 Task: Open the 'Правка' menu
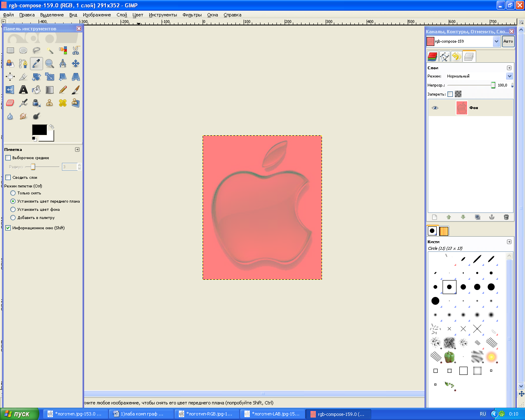click(27, 15)
